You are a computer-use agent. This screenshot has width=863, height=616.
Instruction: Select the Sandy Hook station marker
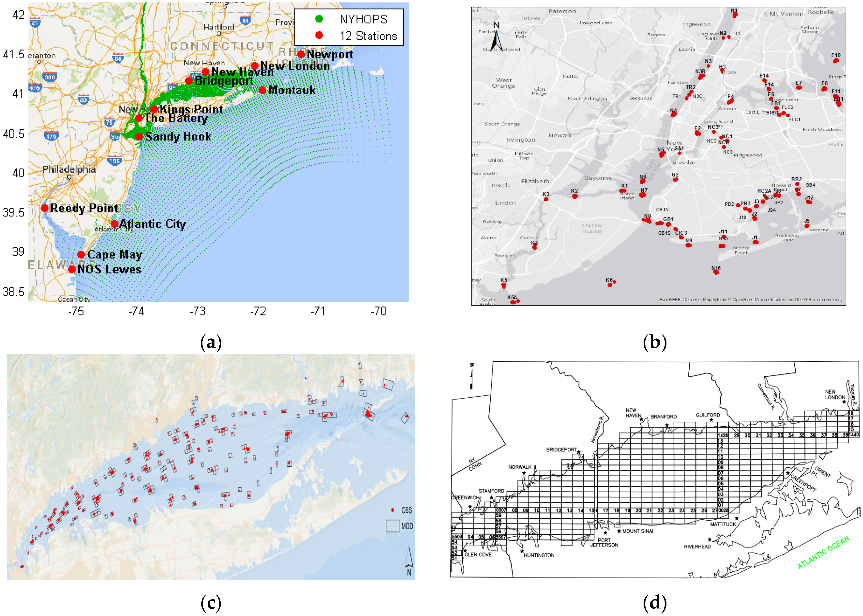pyautogui.click(x=139, y=136)
